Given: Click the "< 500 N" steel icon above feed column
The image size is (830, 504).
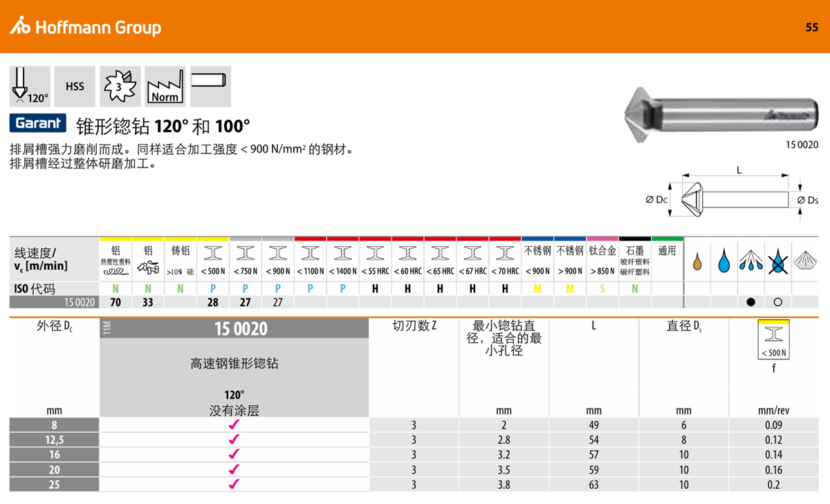Looking at the screenshot, I should tap(774, 339).
